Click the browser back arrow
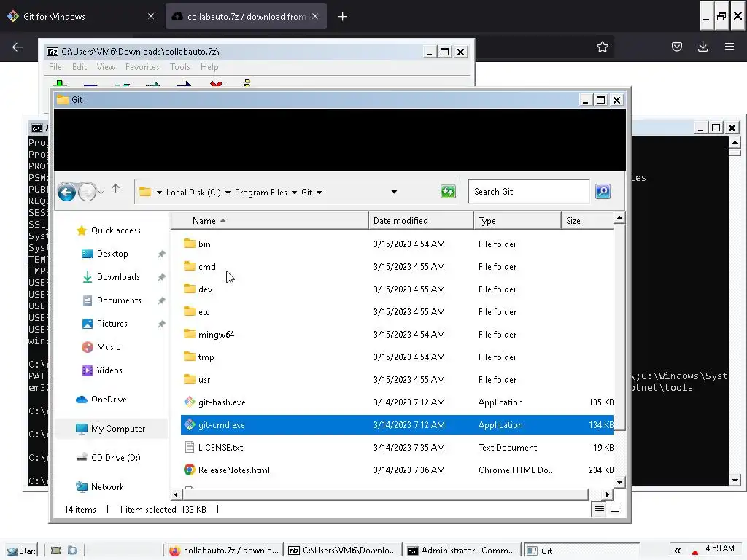Viewport: 747px width, 560px height. (x=18, y=47)
